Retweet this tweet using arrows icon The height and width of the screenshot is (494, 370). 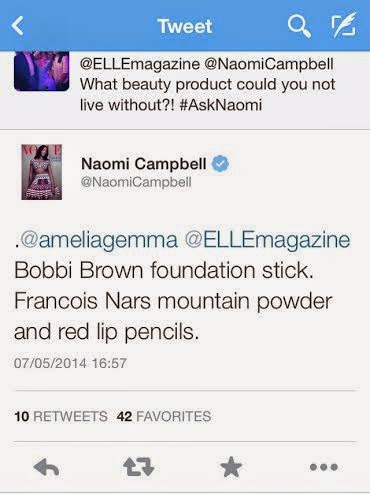(139, 467)
